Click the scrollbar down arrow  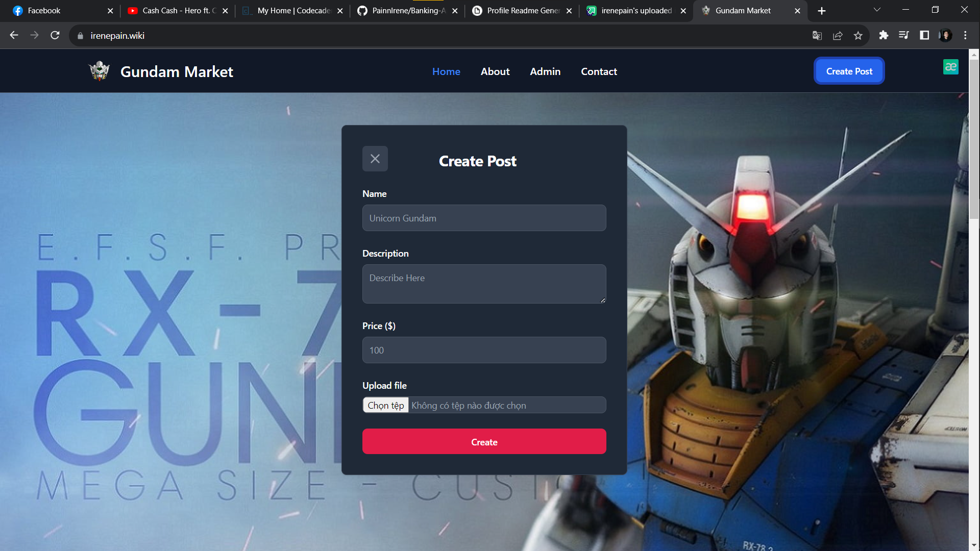click(974, 545)
